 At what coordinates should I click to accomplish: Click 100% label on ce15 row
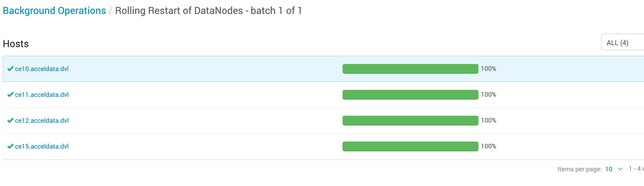pyautogui.click(x=489, y=146)
